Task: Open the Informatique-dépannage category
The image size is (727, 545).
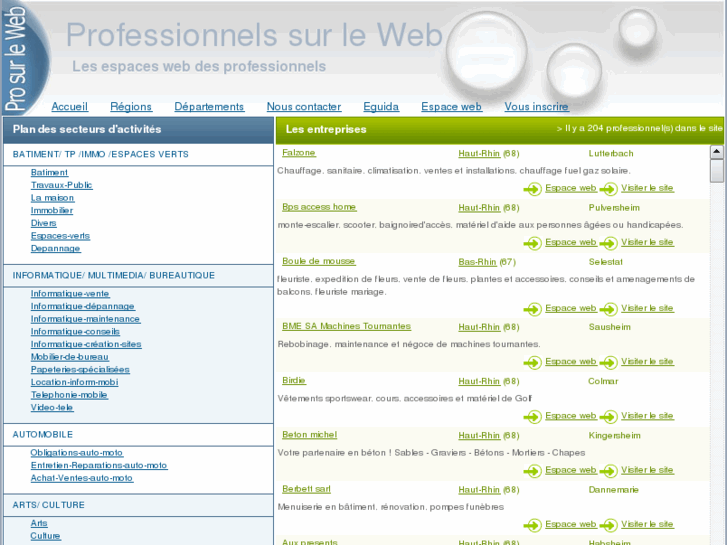Action: coord(83,307)
